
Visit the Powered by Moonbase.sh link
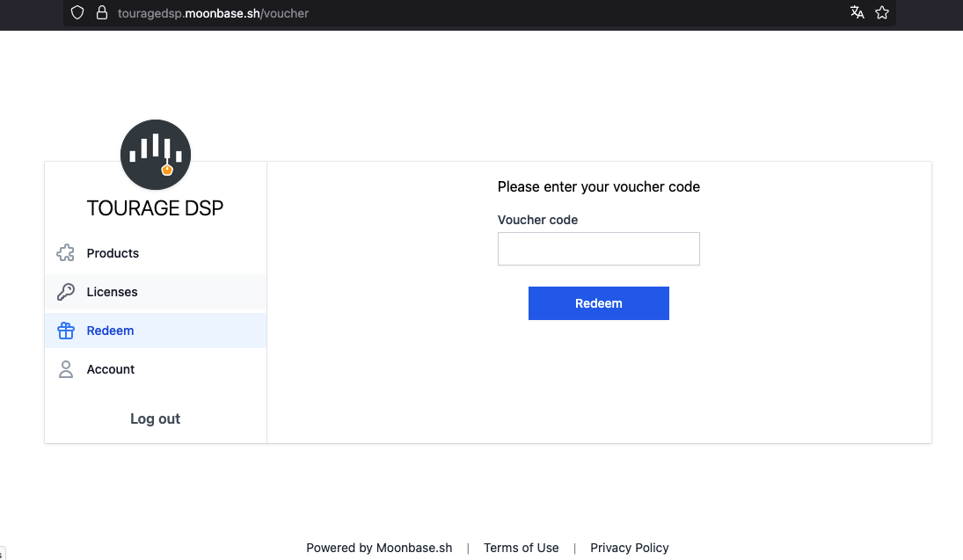pyautogui.click(x=379, y=548)
